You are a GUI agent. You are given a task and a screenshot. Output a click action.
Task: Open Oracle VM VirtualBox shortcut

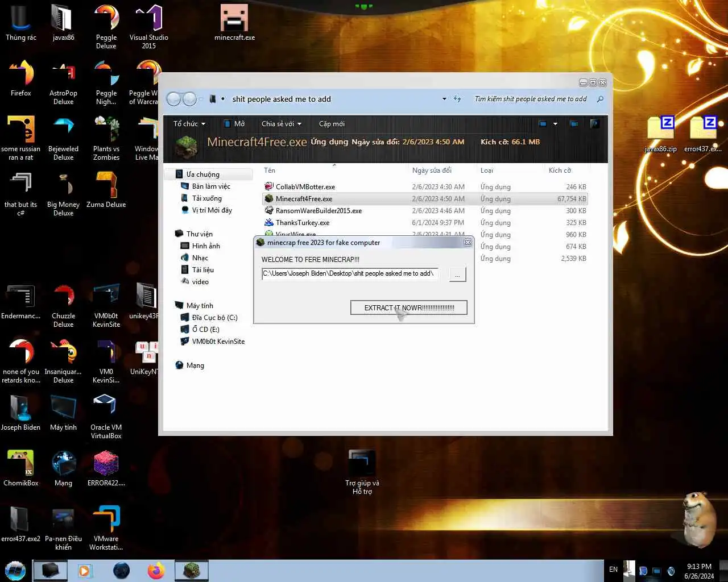click(x=106, y=417)
